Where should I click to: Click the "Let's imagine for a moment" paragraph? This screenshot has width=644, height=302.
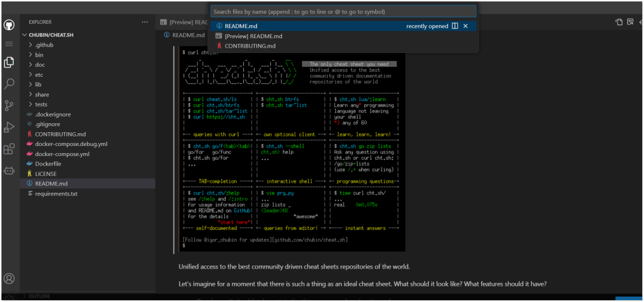[363, 284]
